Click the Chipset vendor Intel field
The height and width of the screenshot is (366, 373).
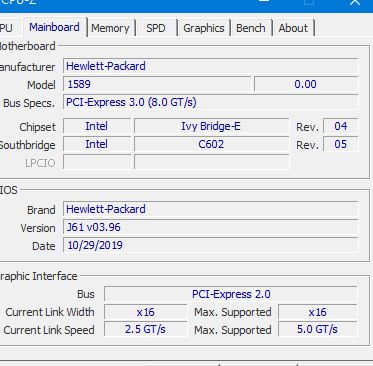[x=97, y=126]
